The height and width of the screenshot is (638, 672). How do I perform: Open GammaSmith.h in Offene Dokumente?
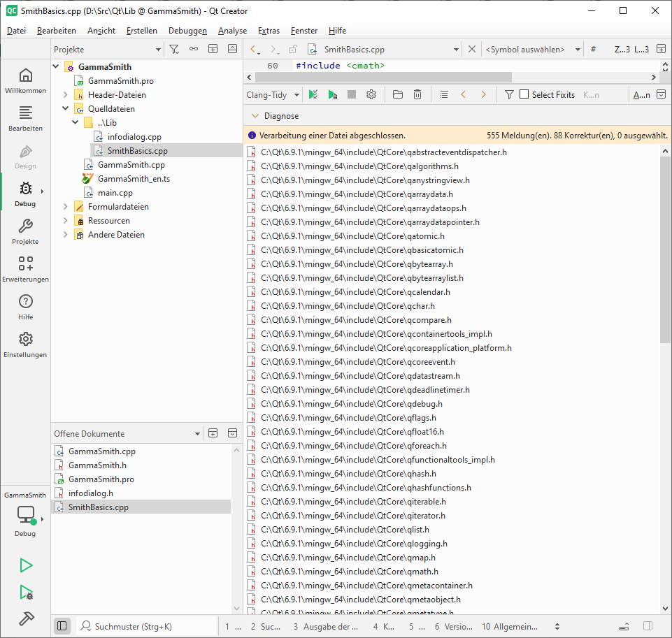click(97, 465)
